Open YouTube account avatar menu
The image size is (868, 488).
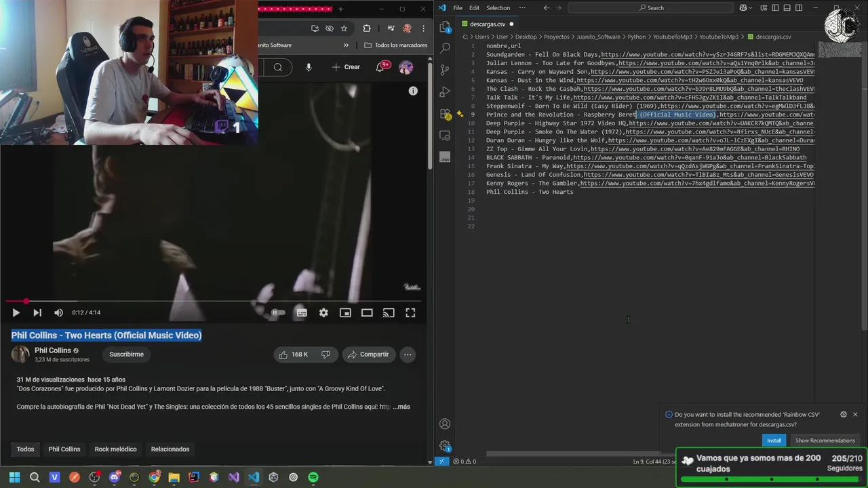[x=406, y=67]
